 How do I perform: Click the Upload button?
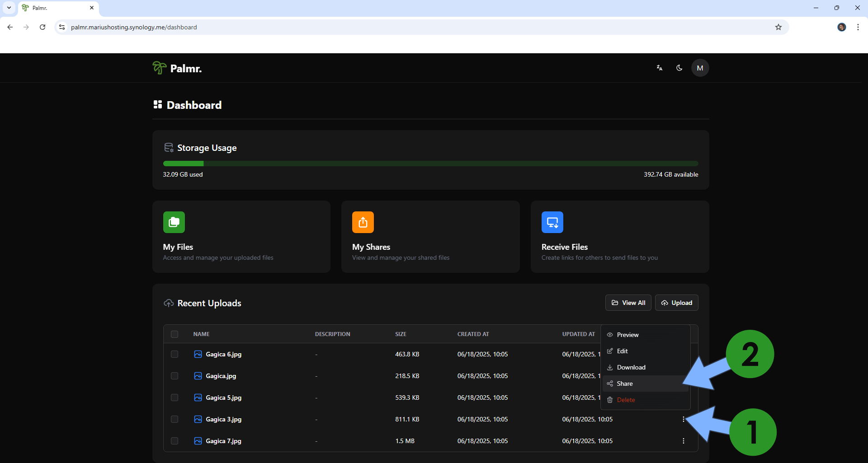tap(677, 303)
